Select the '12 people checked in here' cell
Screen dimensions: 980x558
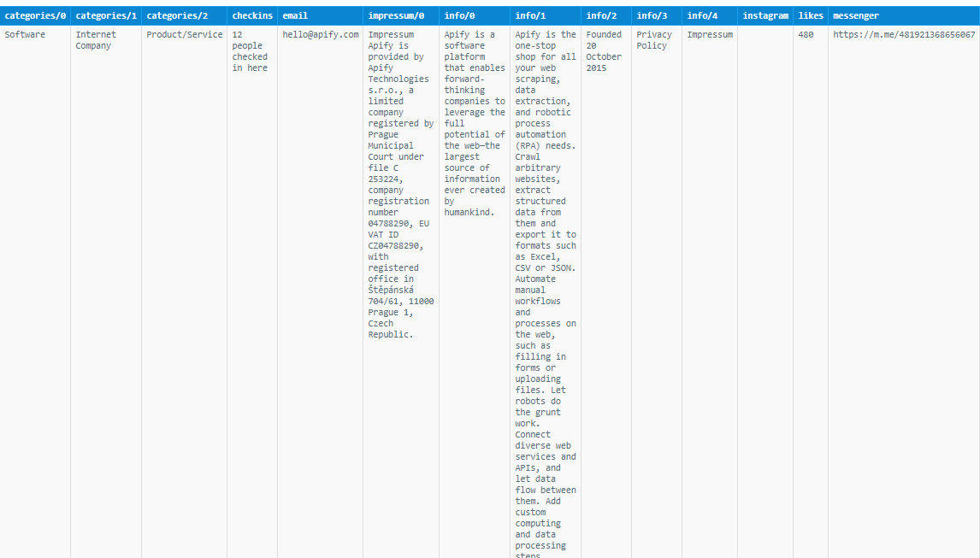252,291
